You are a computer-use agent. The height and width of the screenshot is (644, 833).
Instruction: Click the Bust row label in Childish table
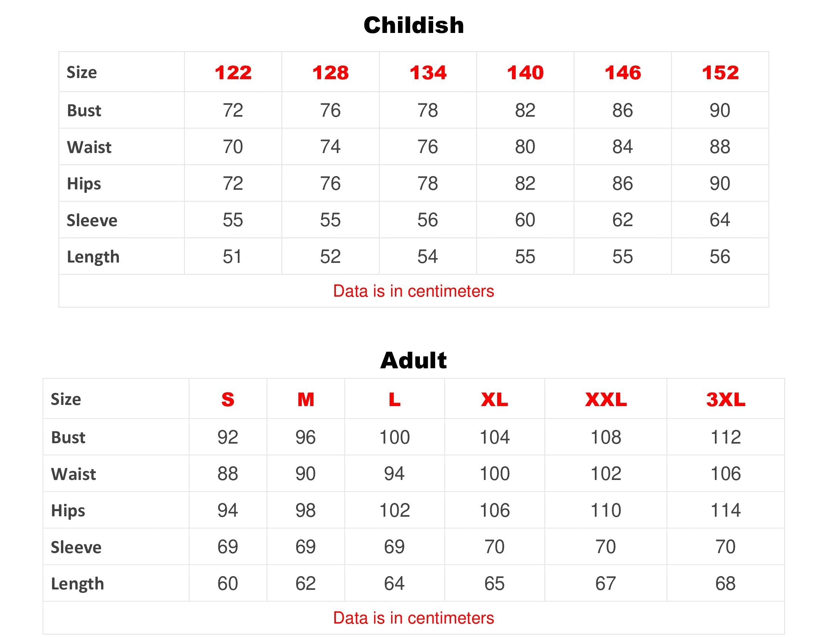coord(84,111)
